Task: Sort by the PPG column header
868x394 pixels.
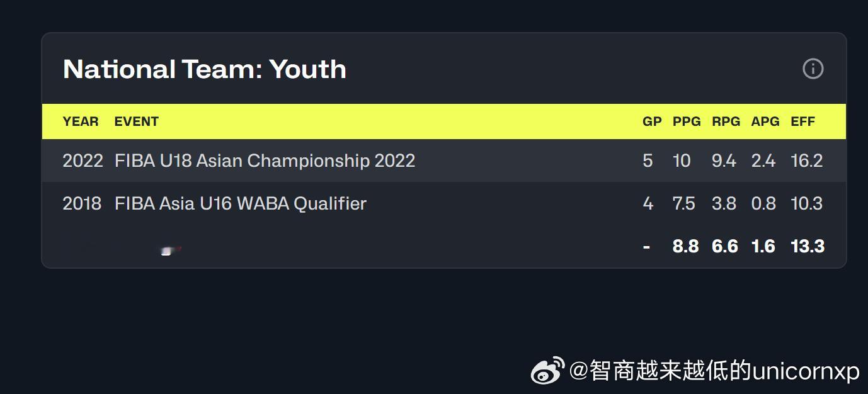Action: point(687,121)
